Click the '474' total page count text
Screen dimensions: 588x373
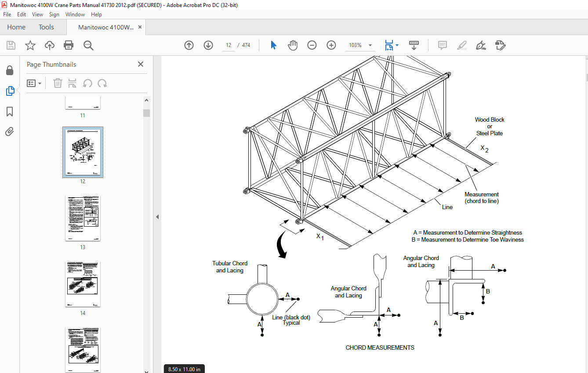click(x=246, y=45)
